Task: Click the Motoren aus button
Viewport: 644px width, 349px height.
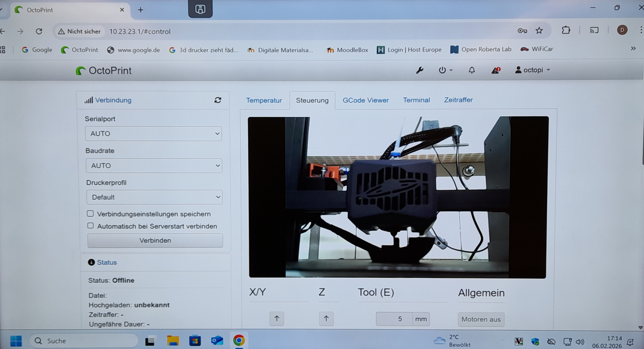Action: [481, 319]
